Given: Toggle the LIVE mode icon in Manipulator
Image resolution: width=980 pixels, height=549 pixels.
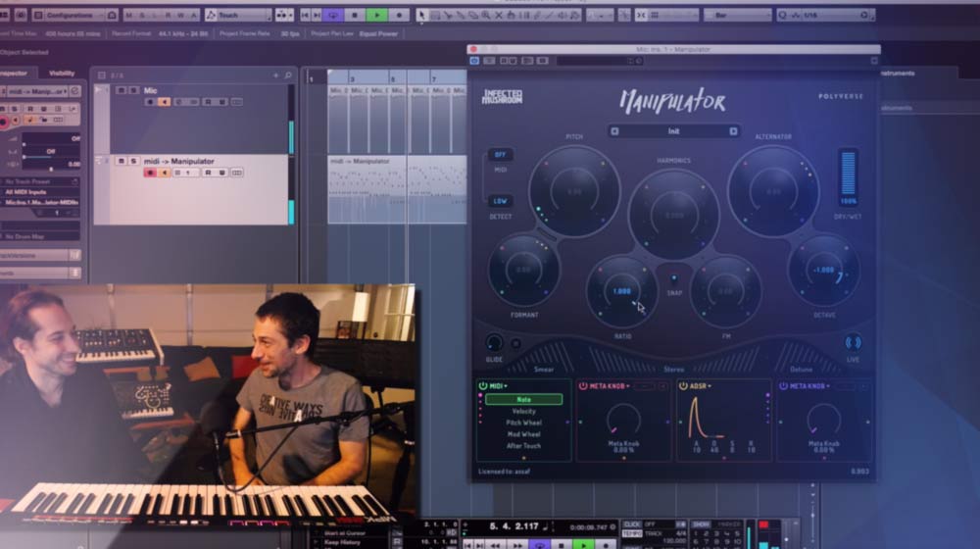Looking at the screenshot, I should 853,343.
